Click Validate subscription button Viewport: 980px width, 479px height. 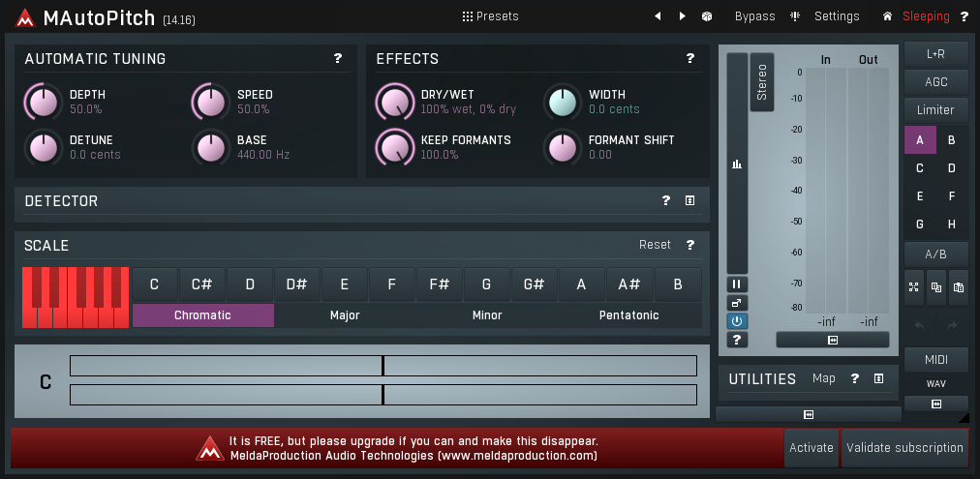(904, 448)
